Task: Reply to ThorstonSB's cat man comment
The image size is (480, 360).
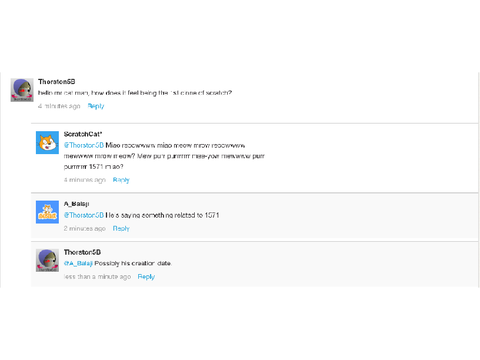Action: pyautogui.click(x=96, y=106)
